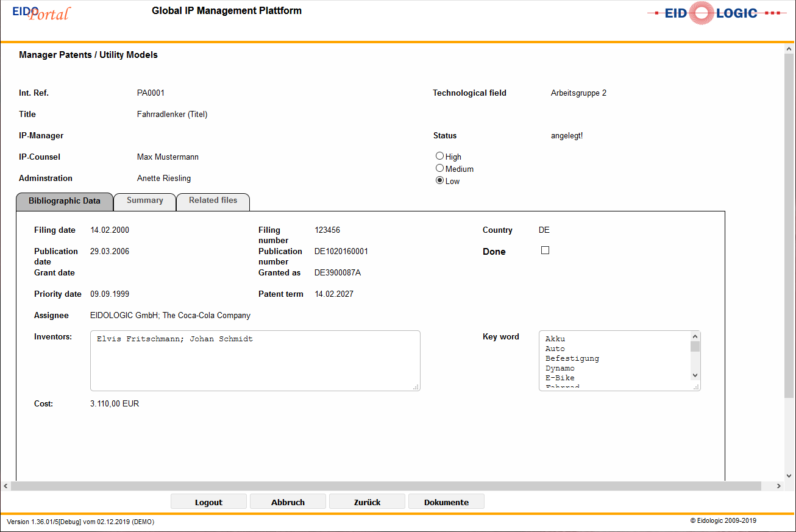Tick the Done checkbox
Screen dimensions: 796x532
545,250
